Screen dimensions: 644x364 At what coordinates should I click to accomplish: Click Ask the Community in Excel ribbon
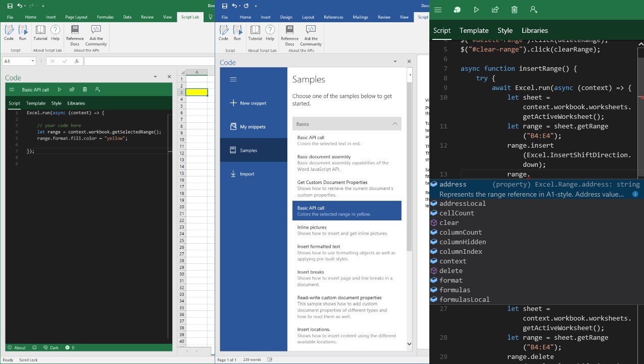(96, 35)
